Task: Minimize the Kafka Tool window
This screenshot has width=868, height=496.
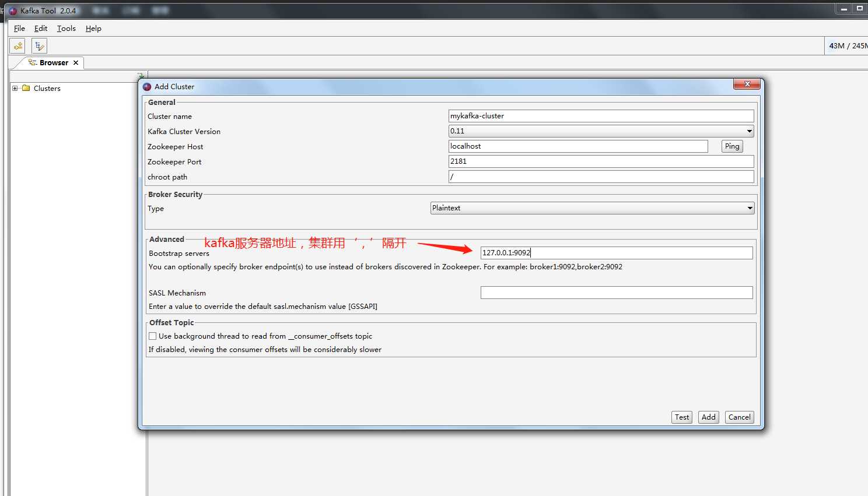Action: point(843,9)
